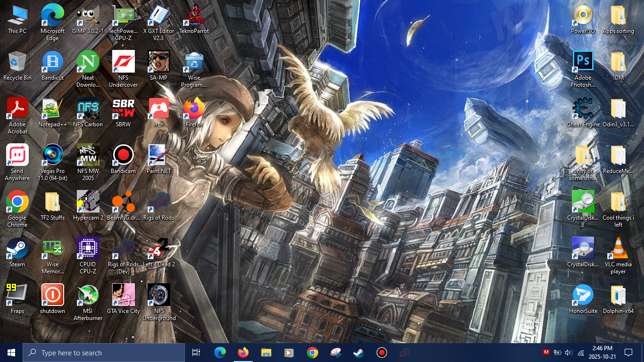Viewport: 644px width, 362px height.
Task: Select the Recycle Bin icon
Action: point(17,62)
